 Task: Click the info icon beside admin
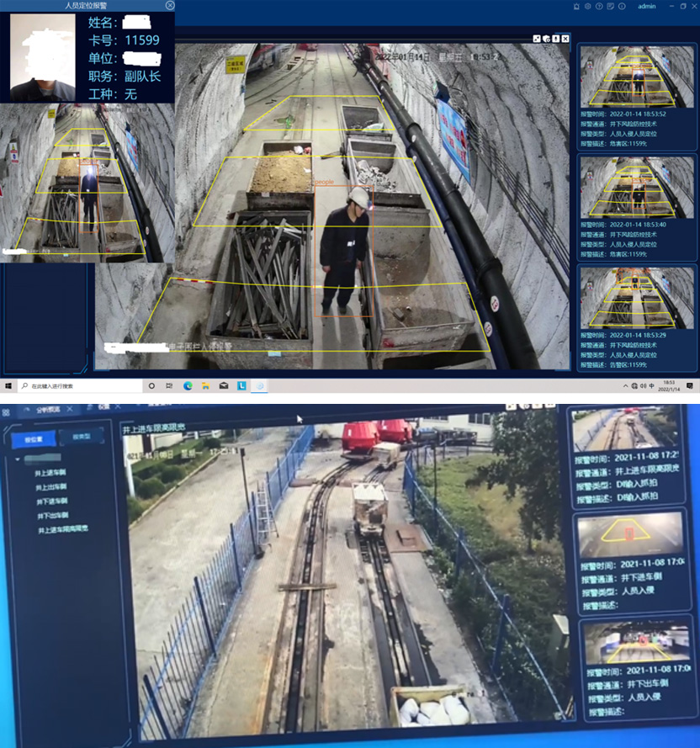620,6
